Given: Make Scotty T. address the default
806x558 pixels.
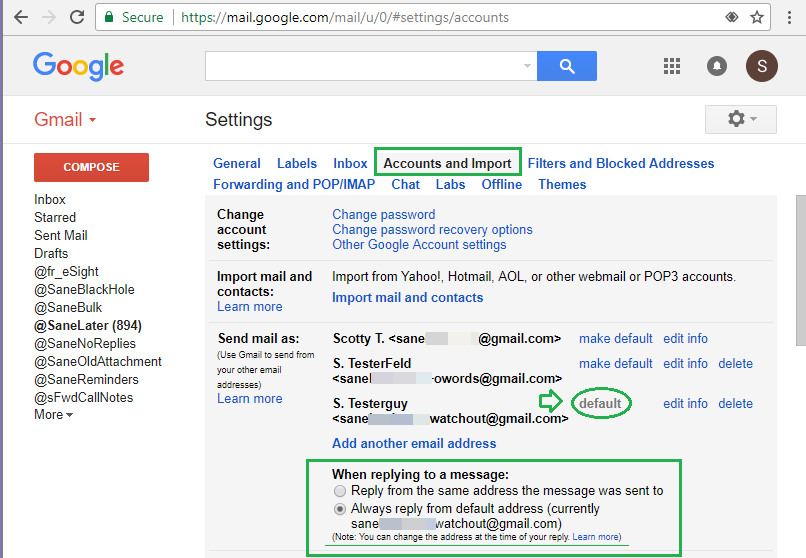Looking at the screenshot, I should pyautogui.click(x=616, y=339).
